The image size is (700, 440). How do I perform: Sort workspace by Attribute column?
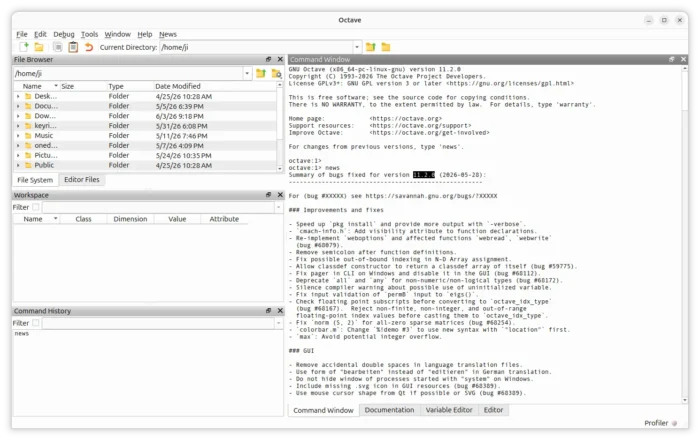pyautogui.click(x=224, y=219)
